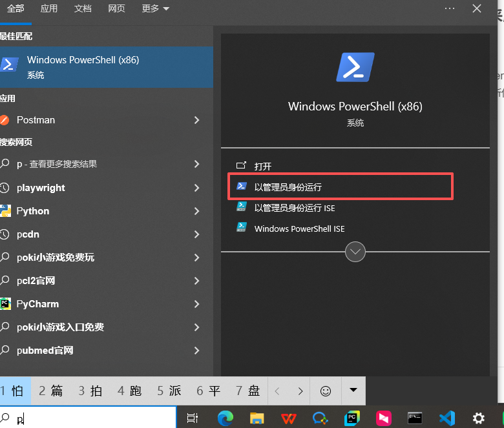
Task: Open the 更多 filter dropdown
Action: [x=155, y=8]
